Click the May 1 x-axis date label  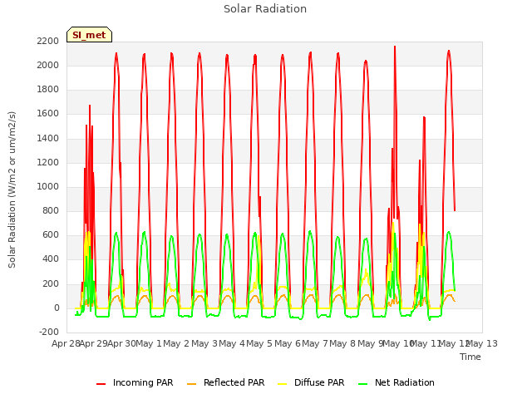pyautogui.click(x=149, y=343)
